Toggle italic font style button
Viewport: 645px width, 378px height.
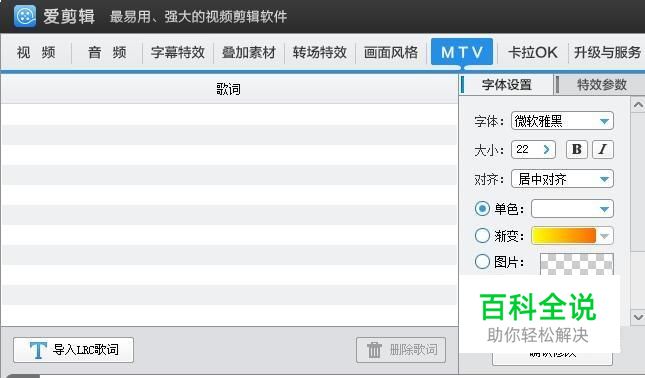pos(603,149)
